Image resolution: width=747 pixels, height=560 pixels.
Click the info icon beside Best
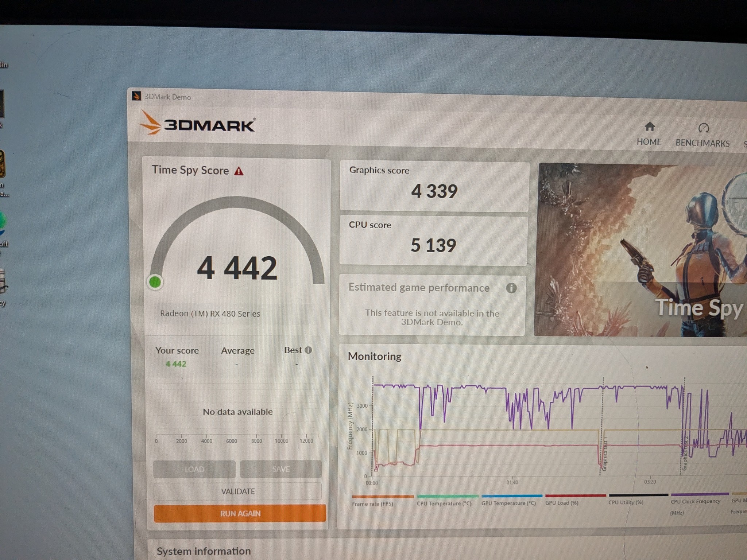pyautogui.click(x=309, y=350)
